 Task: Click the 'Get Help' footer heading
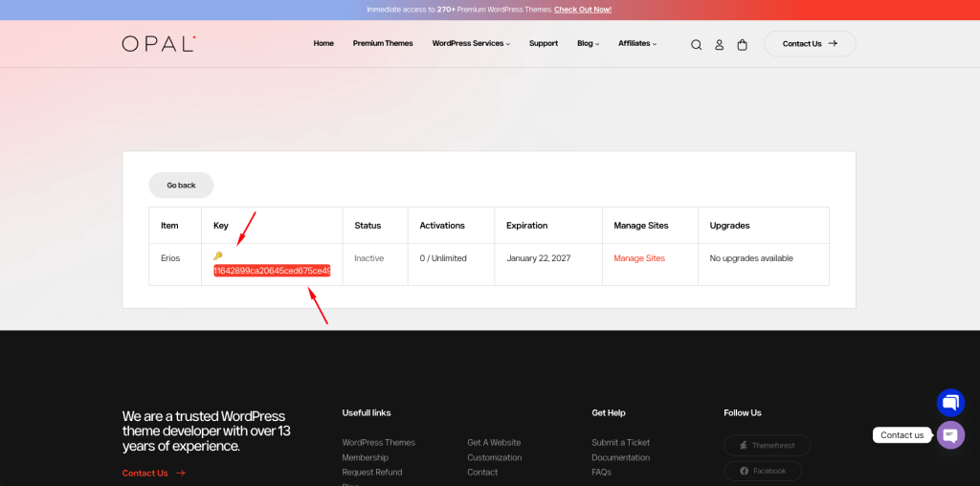608,413
